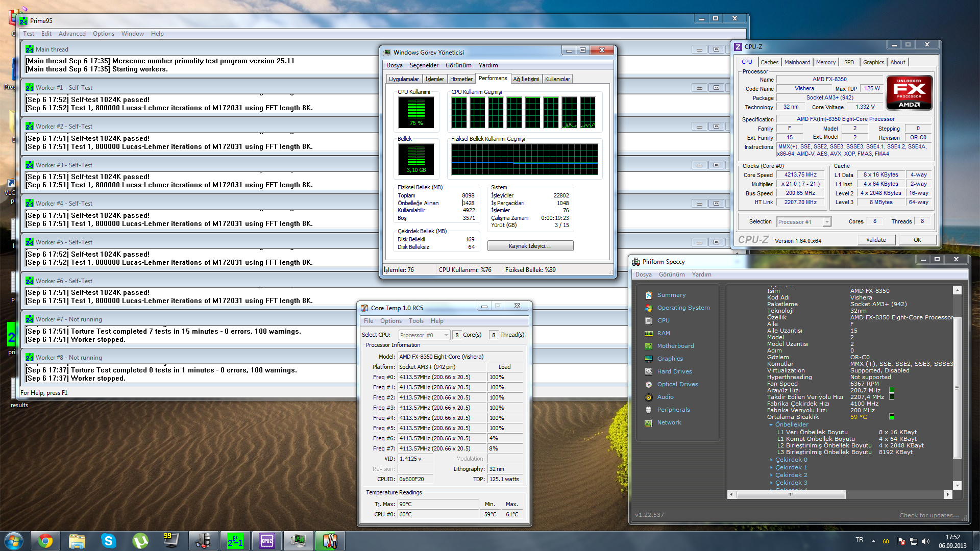Switch to Task Manager taskbar icon
980x551 pixels.
[x=299, y=541]
